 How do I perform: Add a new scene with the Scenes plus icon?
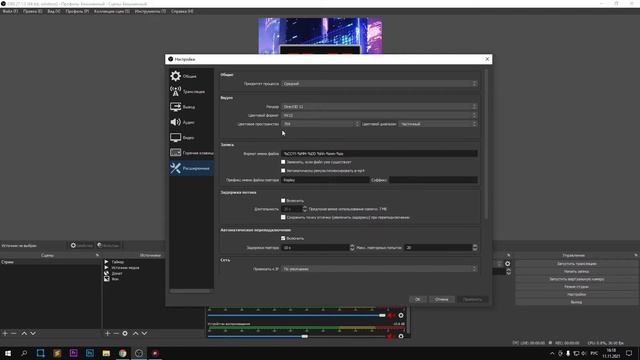5,333
